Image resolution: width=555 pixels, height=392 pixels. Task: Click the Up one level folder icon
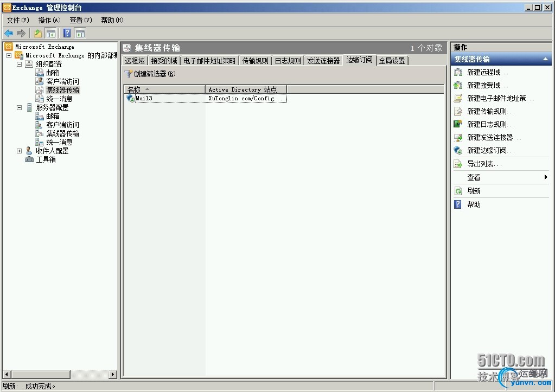coord(38,33)
